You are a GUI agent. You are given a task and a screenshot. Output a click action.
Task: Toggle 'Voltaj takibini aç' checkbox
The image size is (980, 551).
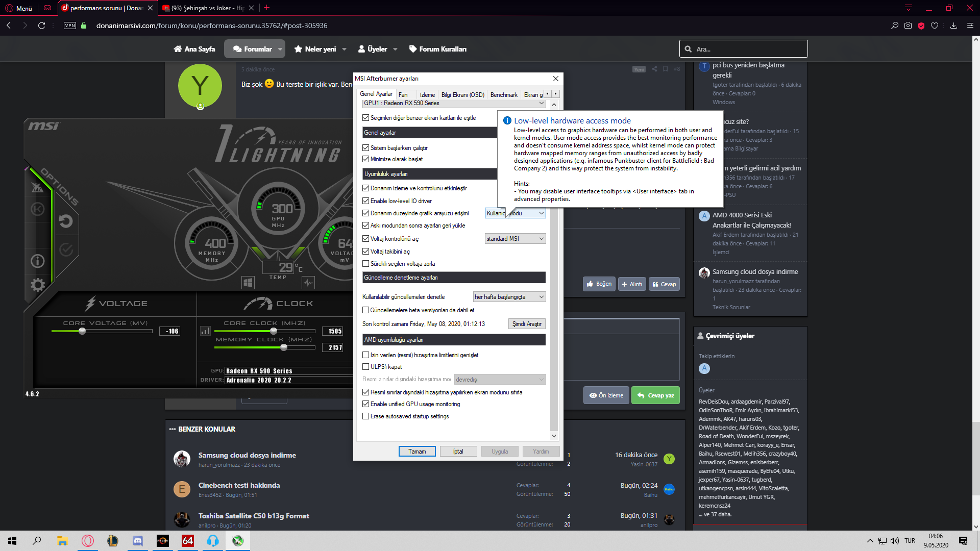[x=365, y=252]
